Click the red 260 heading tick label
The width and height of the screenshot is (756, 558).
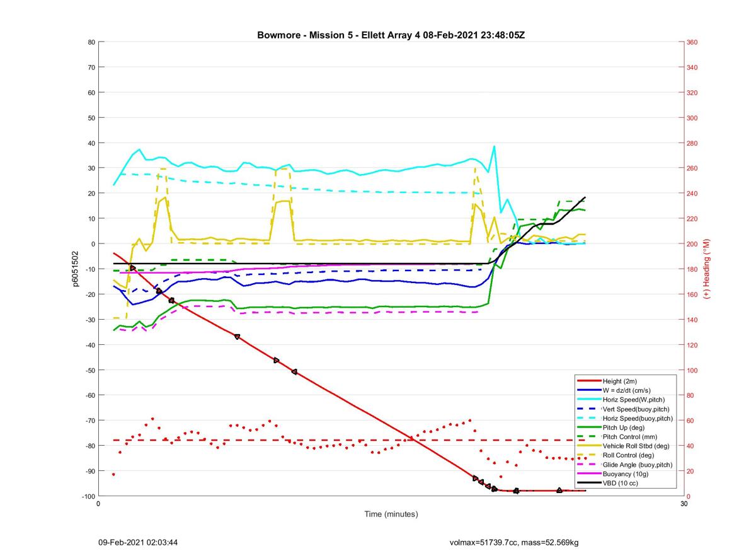692,168
